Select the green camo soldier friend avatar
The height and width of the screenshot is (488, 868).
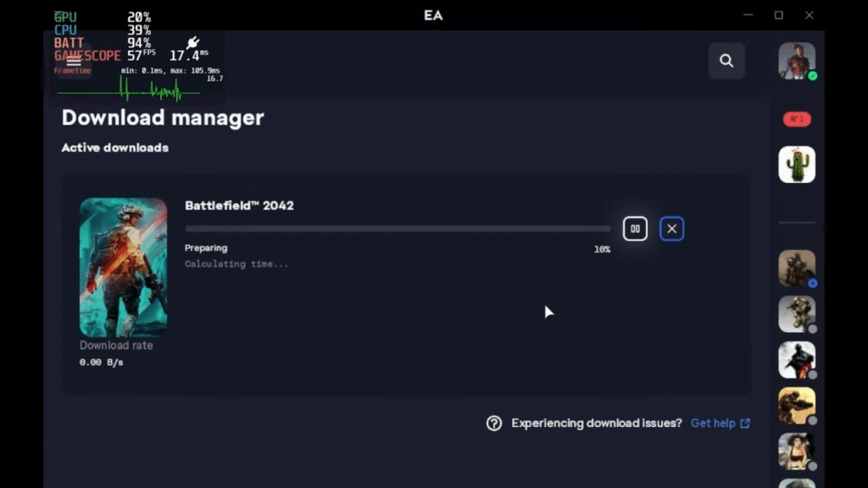pos(797,314)
